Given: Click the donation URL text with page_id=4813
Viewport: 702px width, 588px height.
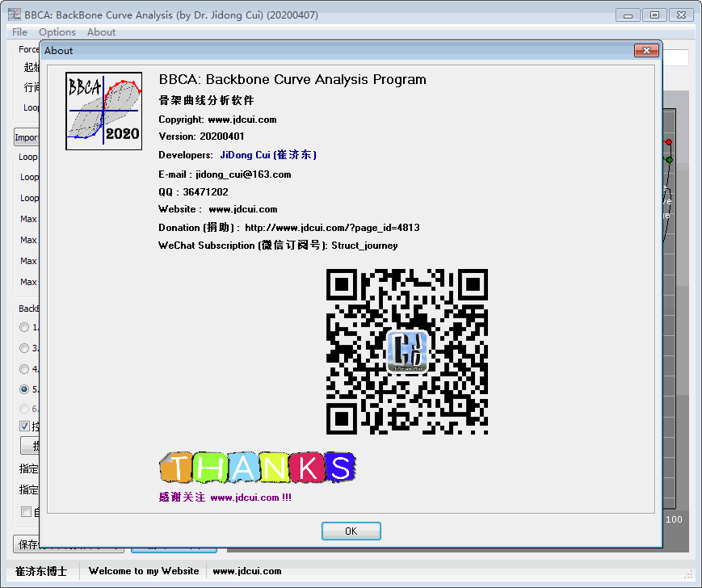Looking at the screenshot, I should (x=332, y=228).
